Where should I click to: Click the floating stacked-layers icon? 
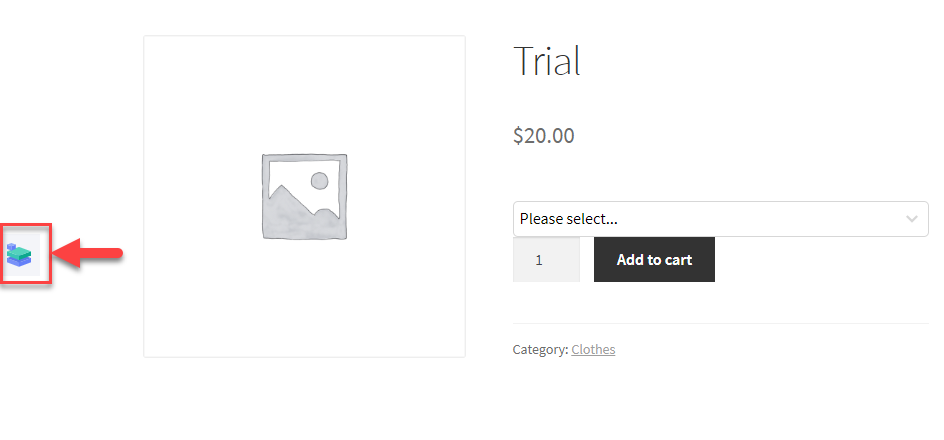[x=20, y=255]
